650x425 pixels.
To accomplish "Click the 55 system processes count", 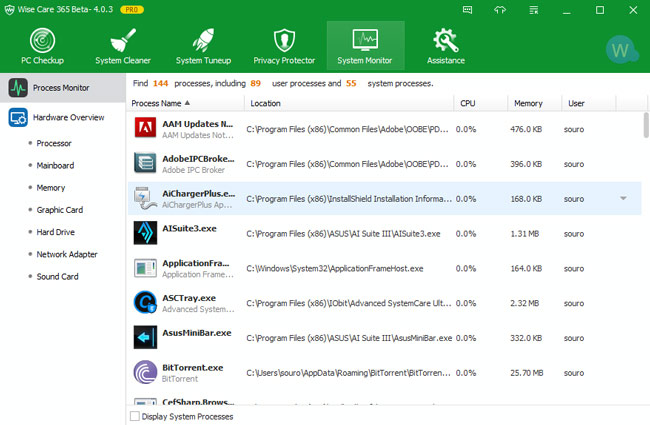I will pos(351,83).
